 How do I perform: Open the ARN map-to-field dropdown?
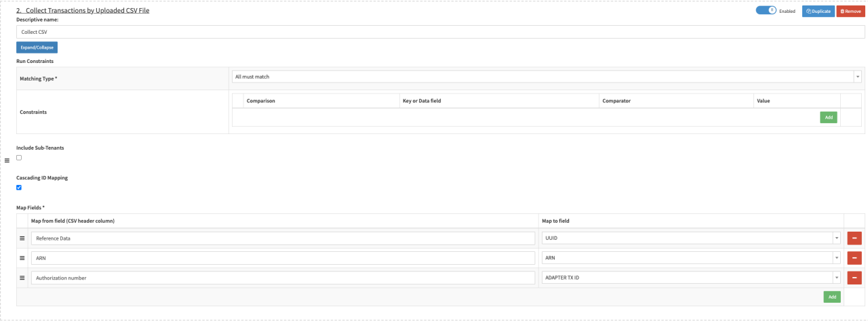[691, 258]
